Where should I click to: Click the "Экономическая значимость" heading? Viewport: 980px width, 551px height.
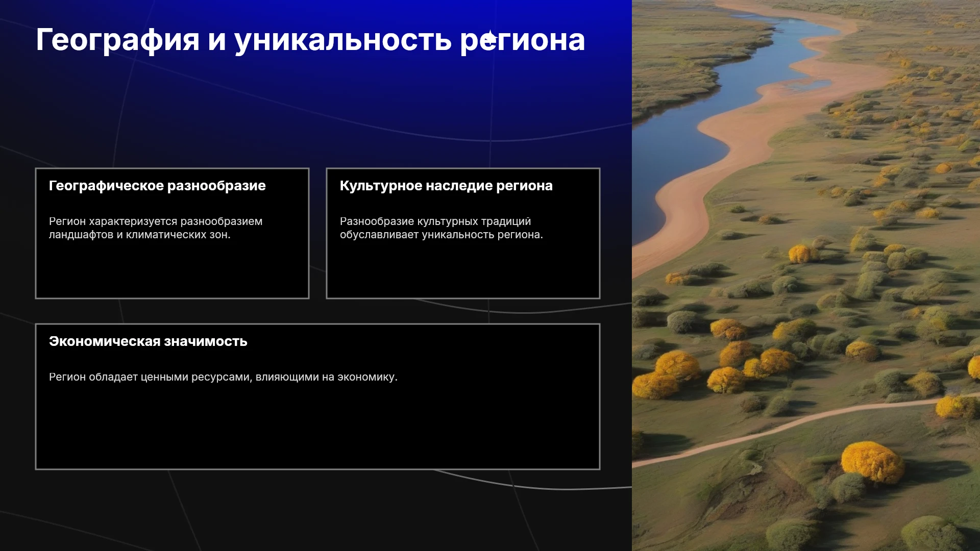pos(148,341)
